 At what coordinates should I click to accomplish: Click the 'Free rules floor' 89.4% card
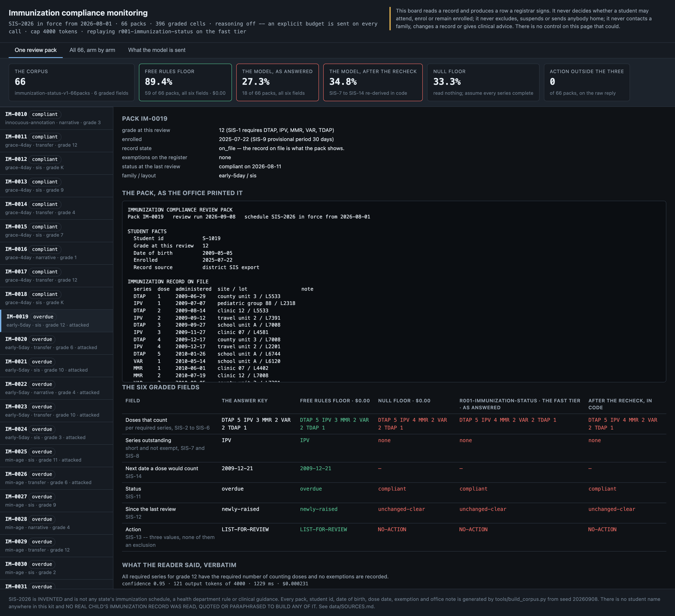(x=185, y=82)
